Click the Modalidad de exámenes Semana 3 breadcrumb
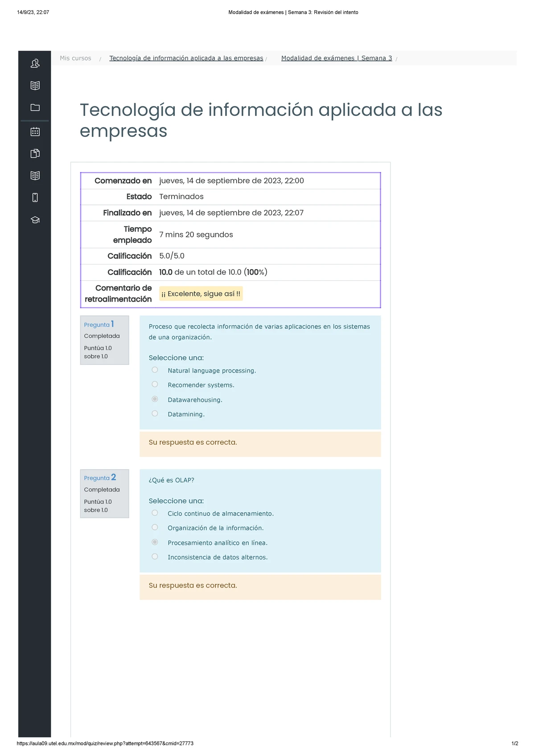535x756 pixels. coord(336,58)
